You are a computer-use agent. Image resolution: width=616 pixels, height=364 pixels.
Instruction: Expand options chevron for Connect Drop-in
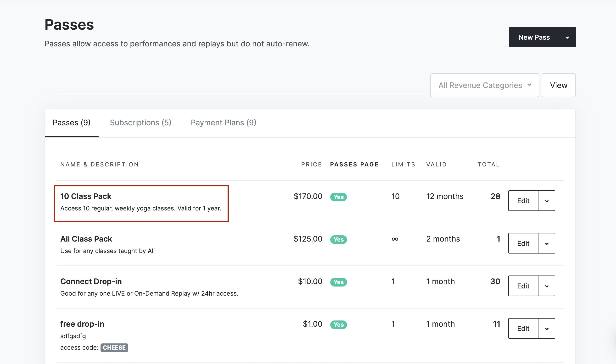pos(547,286)
